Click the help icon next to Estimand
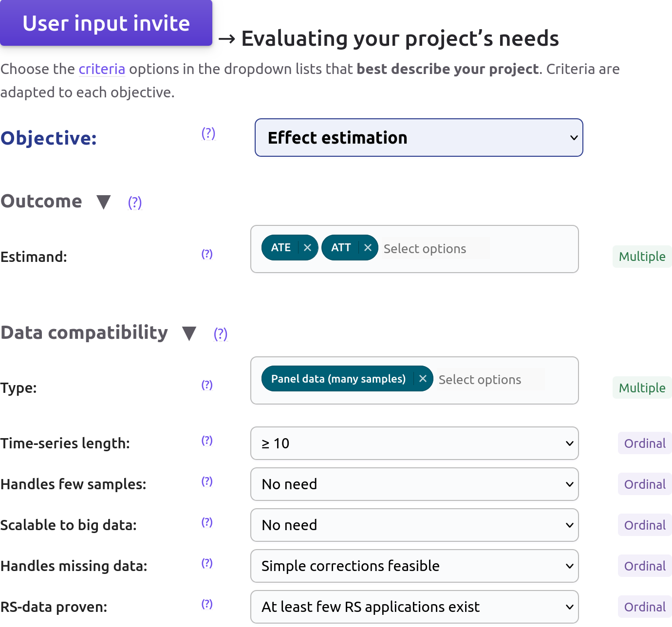 pos(207,254)
